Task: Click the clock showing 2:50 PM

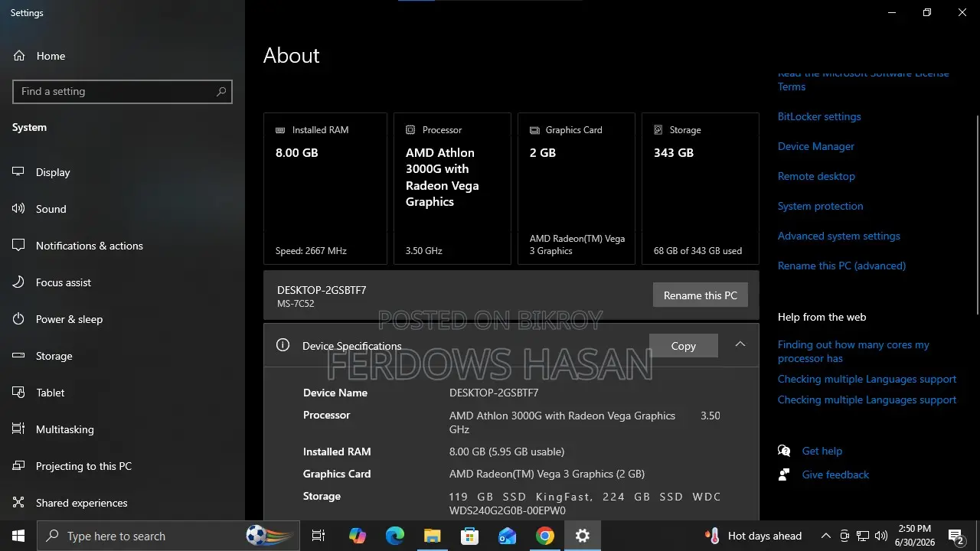Action: [x=916, y=536]
